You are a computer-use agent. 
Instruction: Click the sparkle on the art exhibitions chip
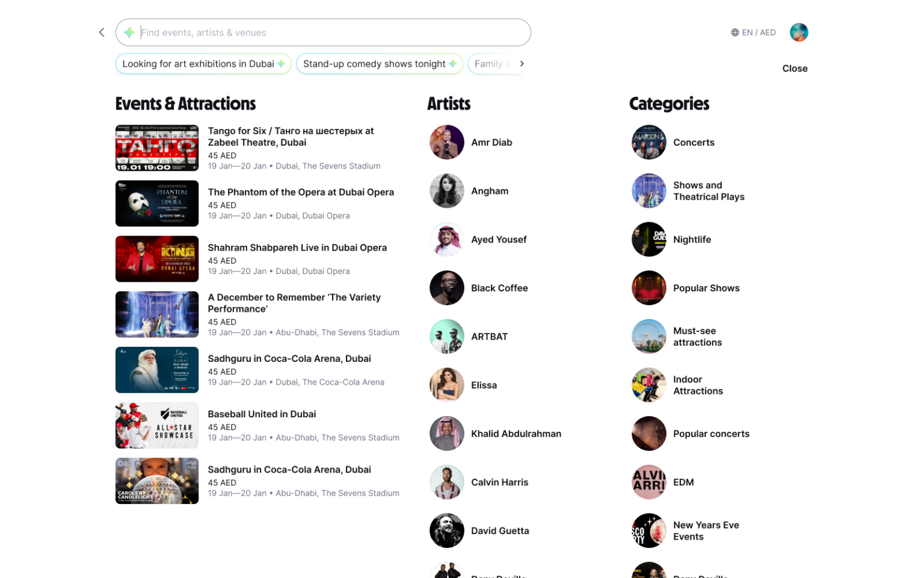280,63
